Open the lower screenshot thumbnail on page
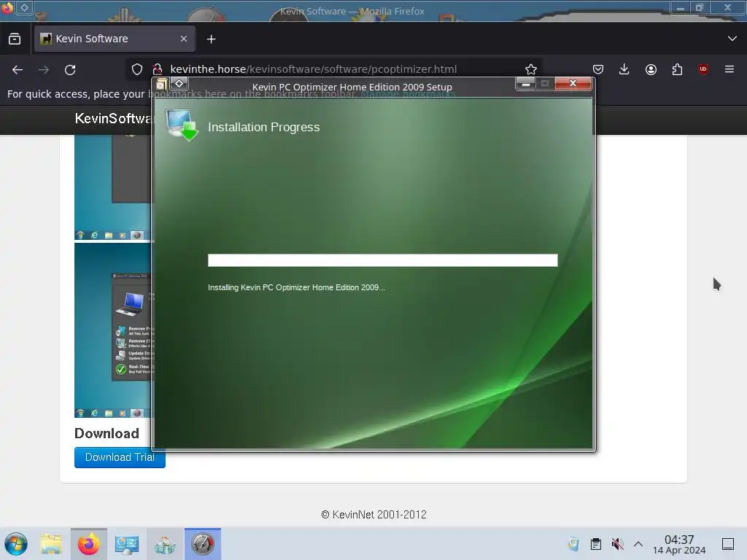 coord(113,330)
